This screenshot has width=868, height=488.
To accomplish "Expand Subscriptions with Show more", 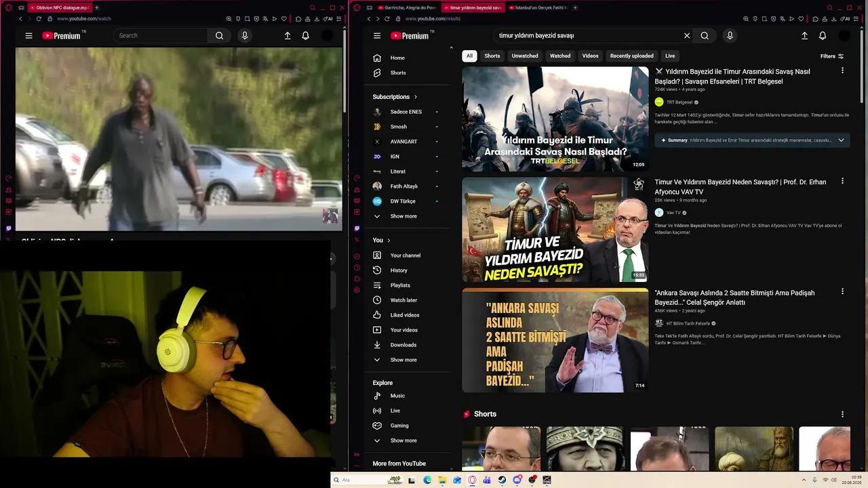I will click(403, 216).
